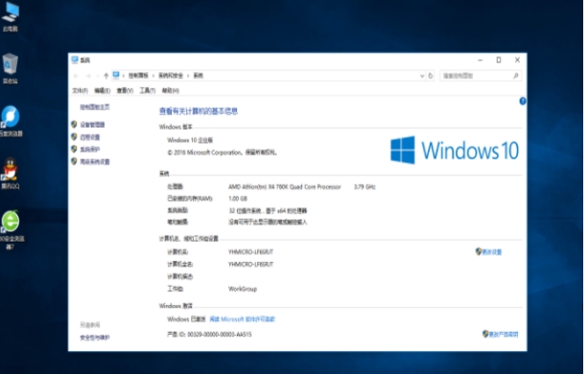Minimize the system window
Screen dimensions: 588x374
click(x=480, y=60)
